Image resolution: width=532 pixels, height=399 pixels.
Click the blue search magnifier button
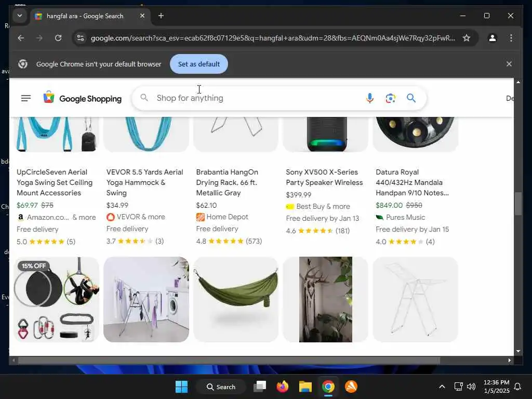[411, 98]
